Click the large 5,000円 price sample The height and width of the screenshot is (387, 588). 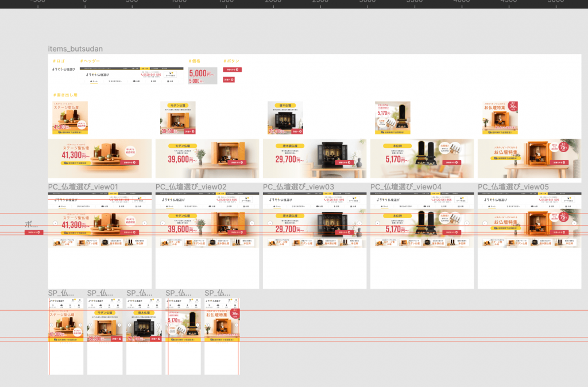pyautogui.click(x=202, y=73)
